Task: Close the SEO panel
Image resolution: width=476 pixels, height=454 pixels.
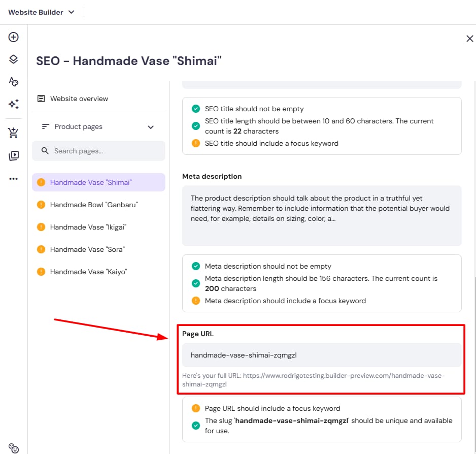Action: [469, 39]
